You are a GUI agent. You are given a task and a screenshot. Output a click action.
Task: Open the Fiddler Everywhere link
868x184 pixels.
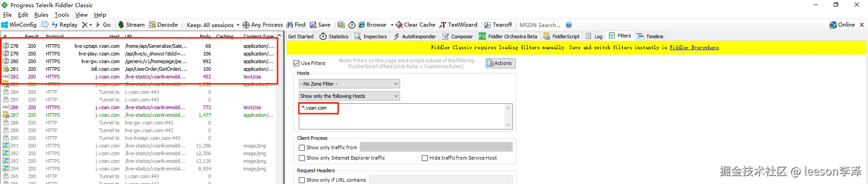pyautogui.click(x=694, y=47)
